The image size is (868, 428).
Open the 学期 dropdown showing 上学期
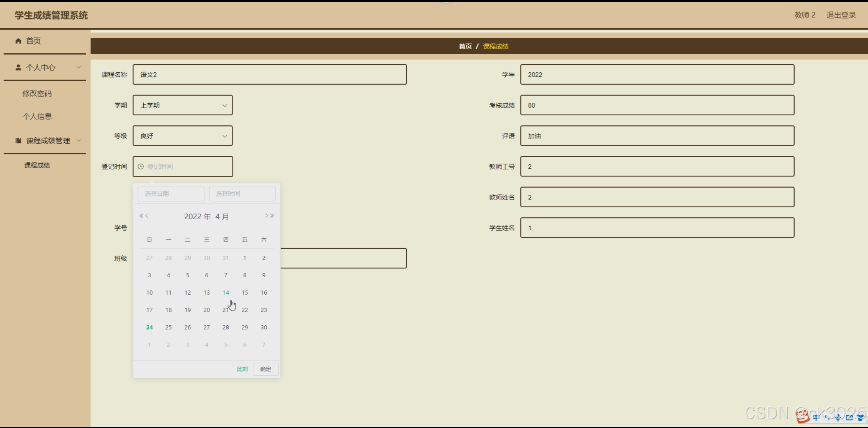pyautogui.click(x=183, y=105)
